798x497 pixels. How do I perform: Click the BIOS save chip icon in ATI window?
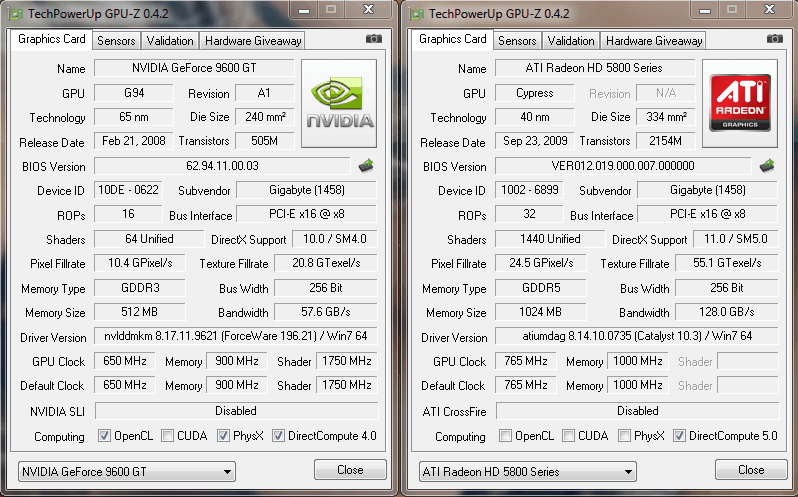[767, 166]
